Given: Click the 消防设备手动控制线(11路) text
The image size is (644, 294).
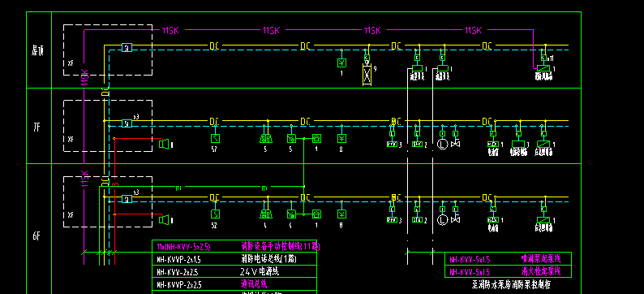Looking at the screenshot, I should click(280, 246).
